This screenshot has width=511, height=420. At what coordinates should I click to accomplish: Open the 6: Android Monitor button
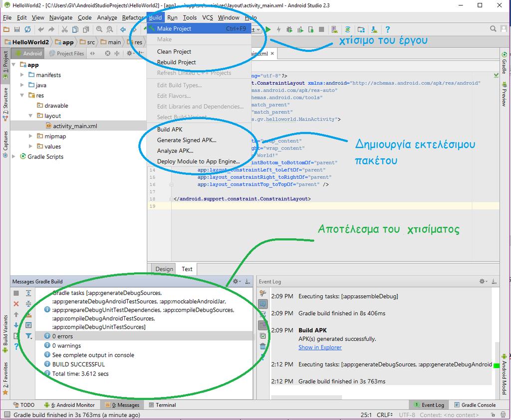click(x=69, y=405)
